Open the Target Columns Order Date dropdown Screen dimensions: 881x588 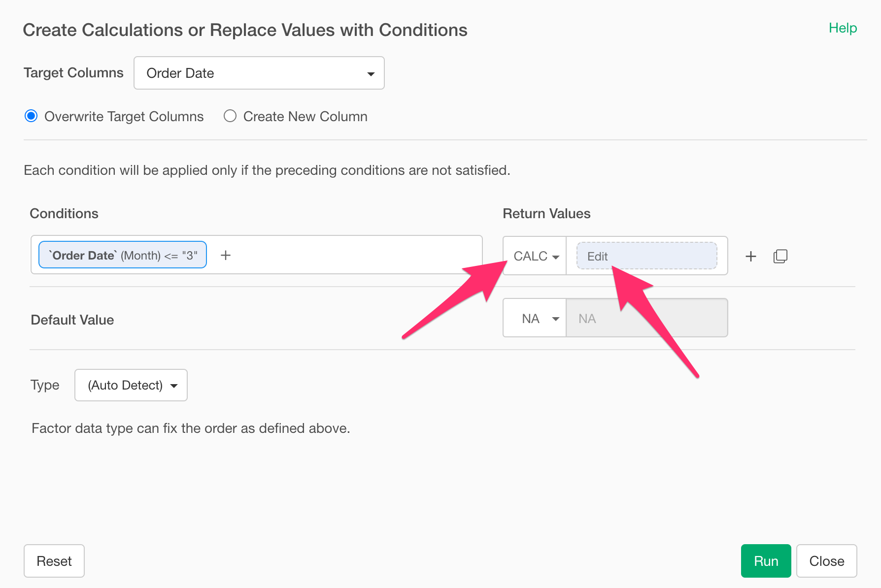click(259, 73)
